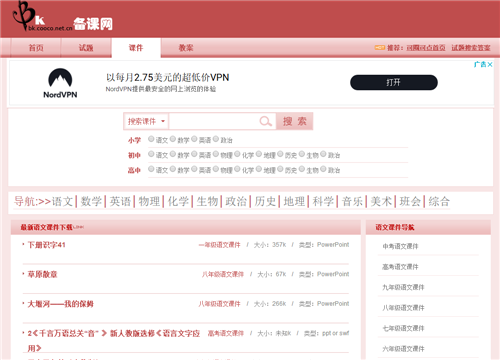
Task: Close the ad with the X icon
Action: [490, 64]
